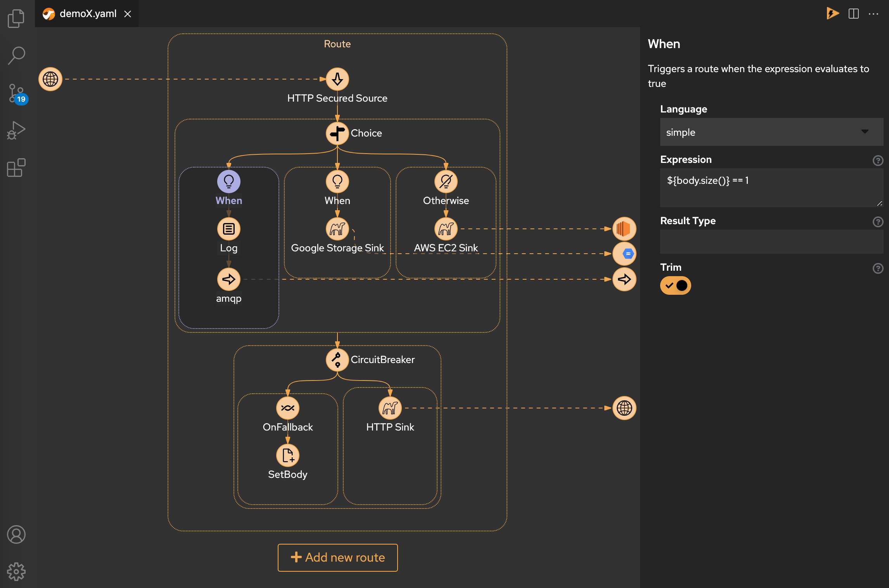
Task: Open the Extensions view
Action: coord(16,168)
